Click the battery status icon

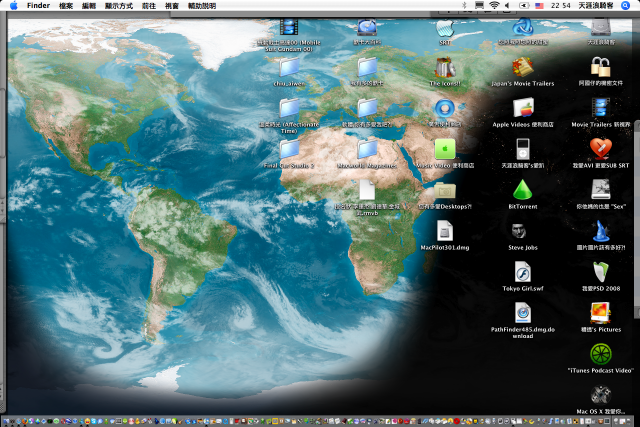coord(524,5)
